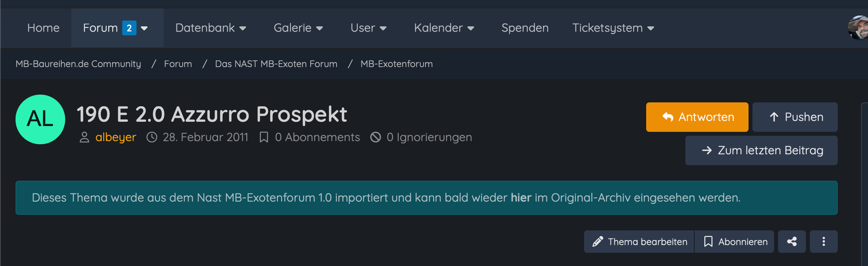
Task: Open the Galerie dropdown menu
Action: pyautogui.click(x=298, y=28)
